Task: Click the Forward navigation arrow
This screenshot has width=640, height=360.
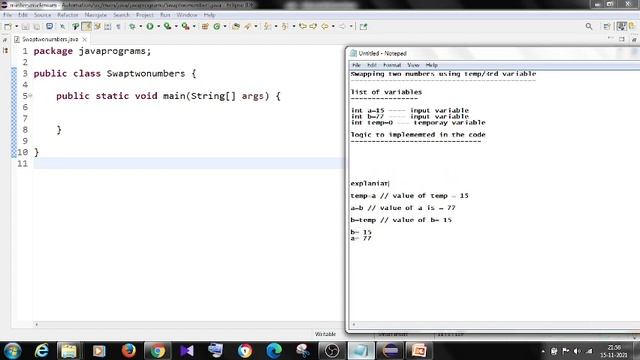Action: 342,27
